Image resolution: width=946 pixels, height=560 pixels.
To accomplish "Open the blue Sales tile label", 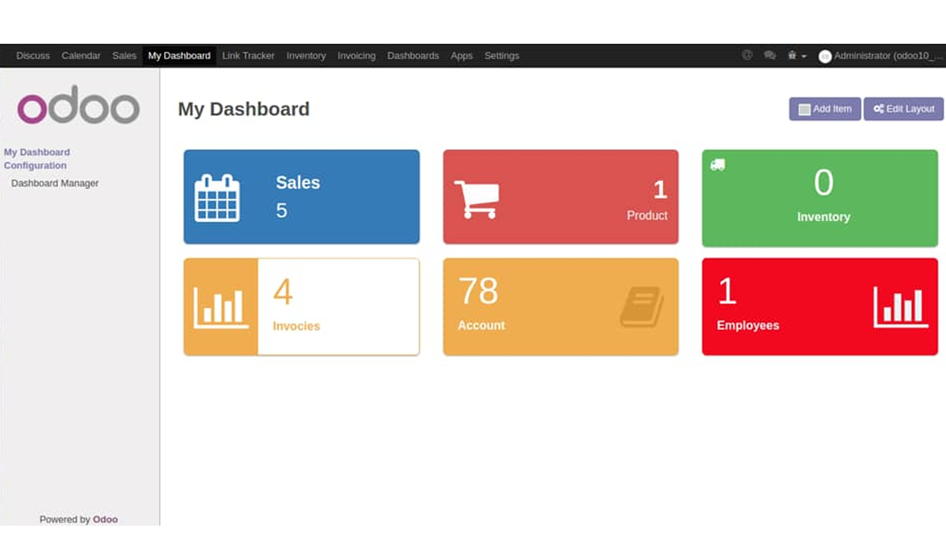I will (298, 183).
